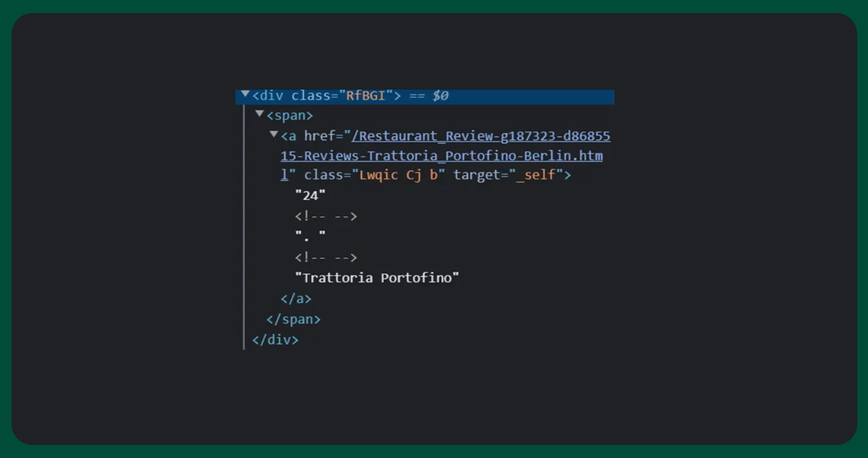The height and width of the screenshot is (458, 868).
Task: Collapse the span element disclosure triangle
Action: click(x=260, y=114)
